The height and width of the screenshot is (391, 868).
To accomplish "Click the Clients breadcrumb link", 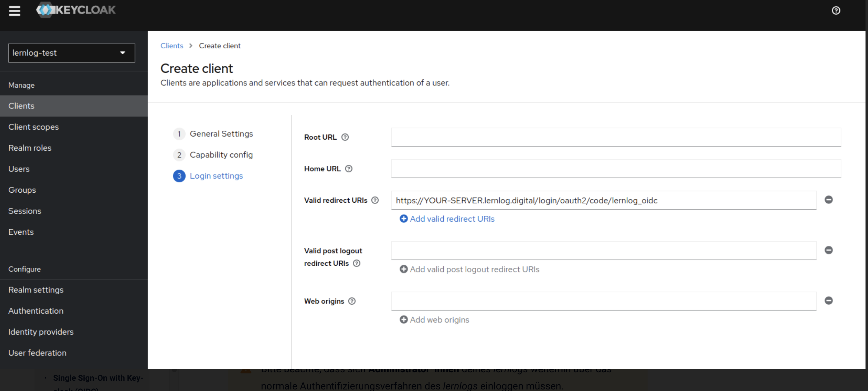I will (172, 46).
